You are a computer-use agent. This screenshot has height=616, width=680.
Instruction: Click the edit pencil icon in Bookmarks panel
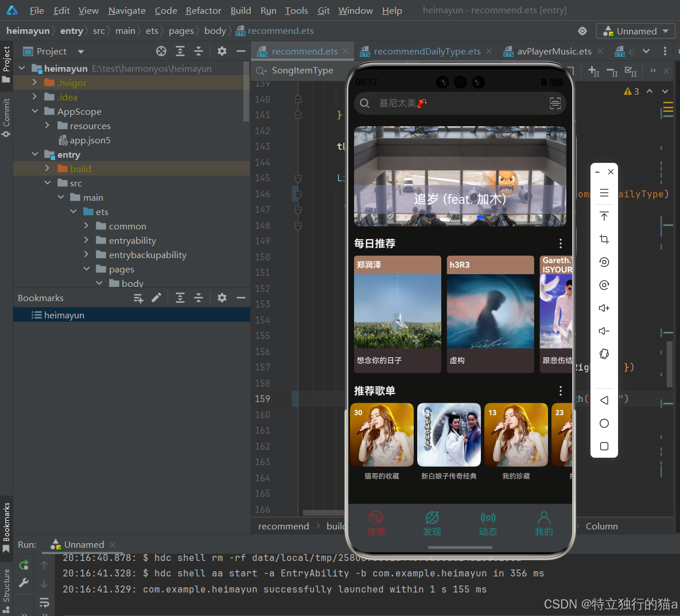(x=157, y=298)
